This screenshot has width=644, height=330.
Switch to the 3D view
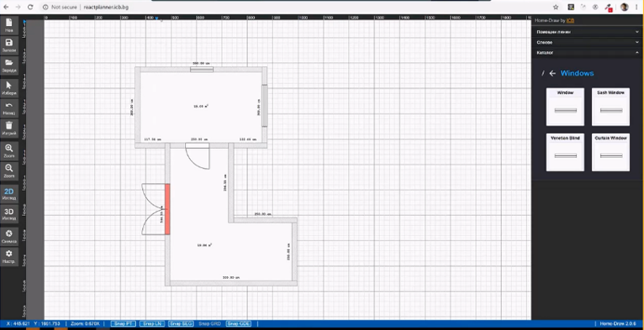tap(9, 214)
